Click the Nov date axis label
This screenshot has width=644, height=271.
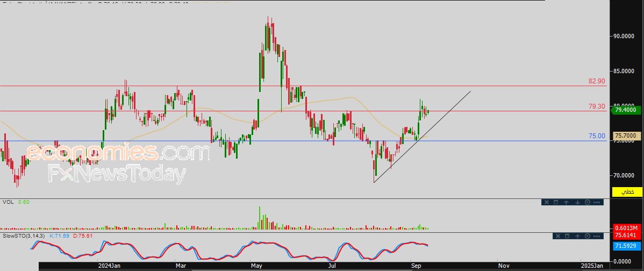[503, 266]
